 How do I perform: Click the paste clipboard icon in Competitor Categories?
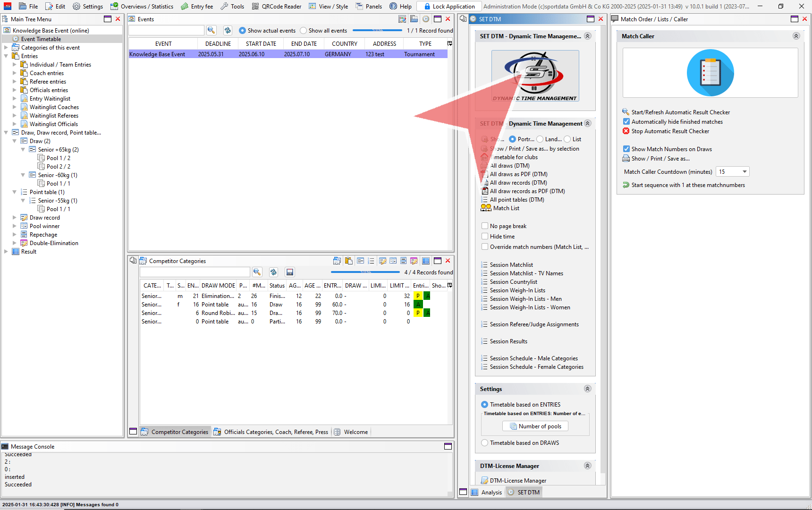click(x=348, y=261)
